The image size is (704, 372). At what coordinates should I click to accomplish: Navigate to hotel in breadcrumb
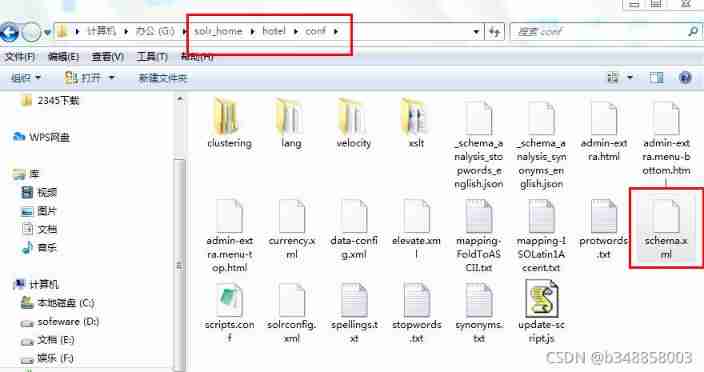click(273, 31)
